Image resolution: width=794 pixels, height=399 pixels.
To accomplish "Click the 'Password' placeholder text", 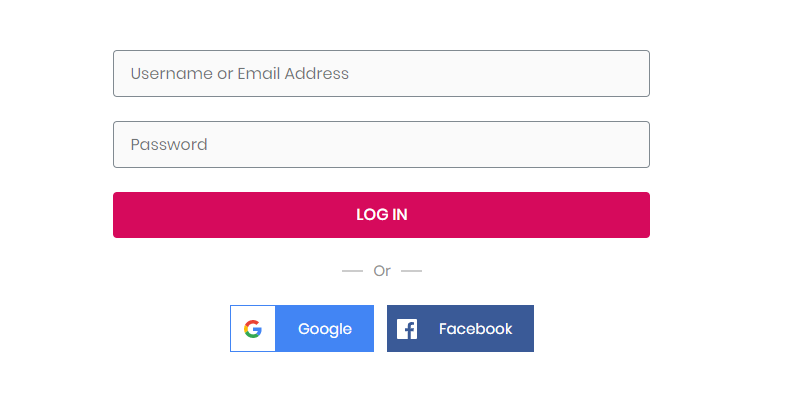I will tap(169, 145).
